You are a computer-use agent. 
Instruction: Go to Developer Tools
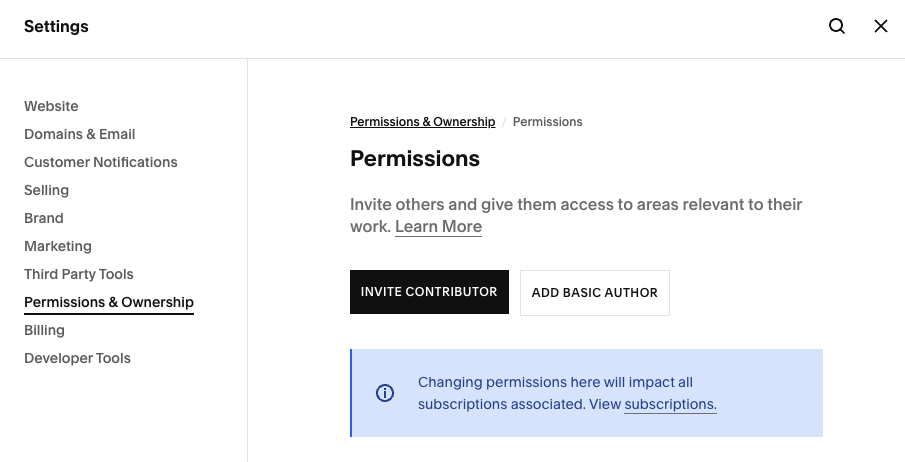tap(78, 358)
